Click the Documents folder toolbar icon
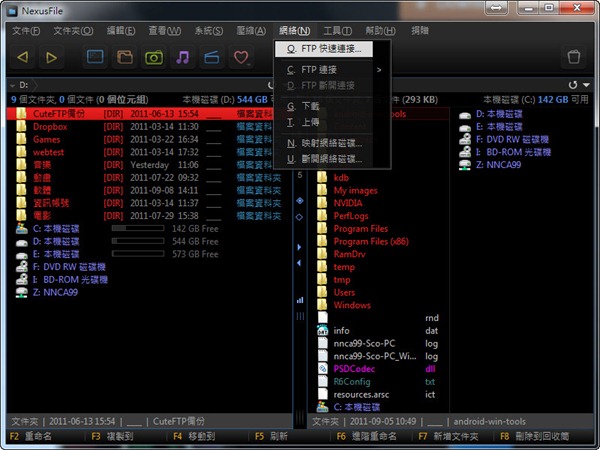Viewport: 600px width, 450px height. (125, 57)
